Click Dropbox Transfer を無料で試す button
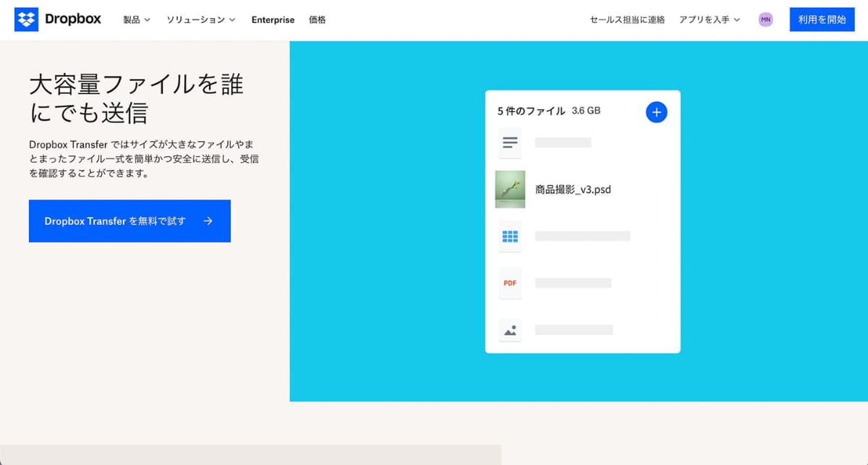The height and width of the screenshot is (465, 868). [129, 221]
